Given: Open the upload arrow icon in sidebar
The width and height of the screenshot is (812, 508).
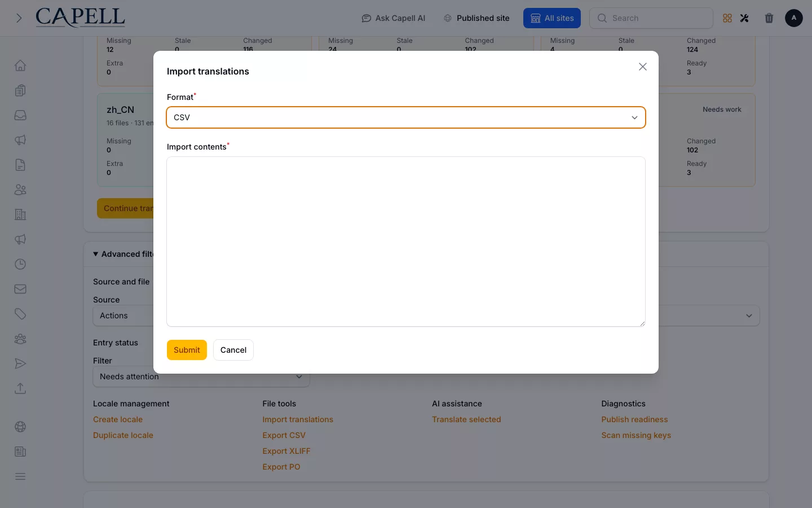Looking at the screenshot, I should [x=20, y=388].
